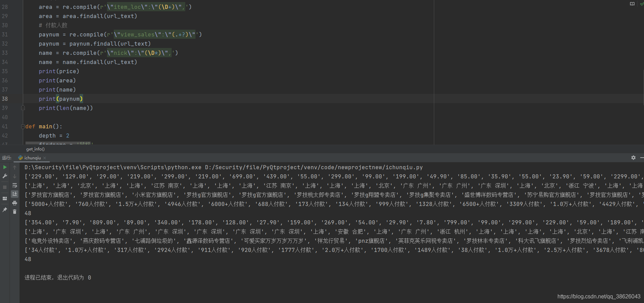This screenshot has width=644, height=303.
Task: Toggle scroll to end of console output
Action: click(15, 194)
